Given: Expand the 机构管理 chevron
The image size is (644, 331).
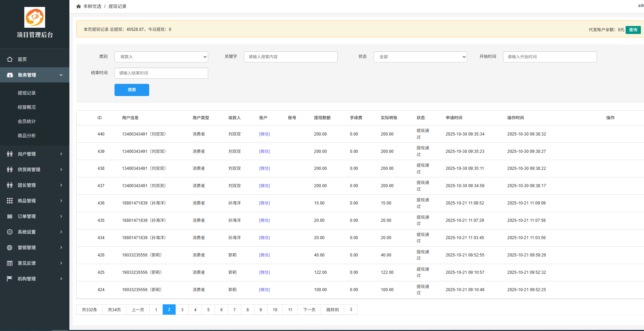Looking at the screenshot, I should click(61, 279).
